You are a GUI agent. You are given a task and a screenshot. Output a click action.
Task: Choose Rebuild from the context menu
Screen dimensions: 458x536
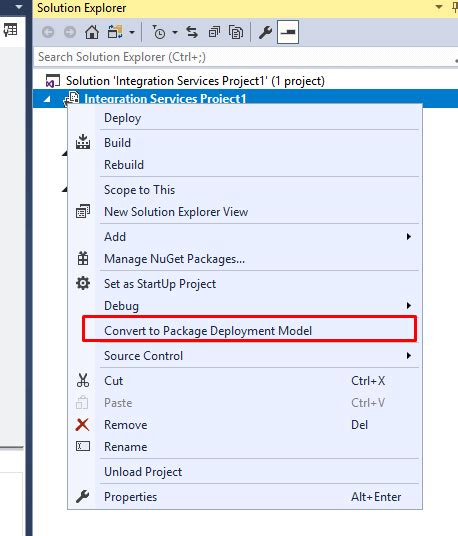click(x=245, y=165)
